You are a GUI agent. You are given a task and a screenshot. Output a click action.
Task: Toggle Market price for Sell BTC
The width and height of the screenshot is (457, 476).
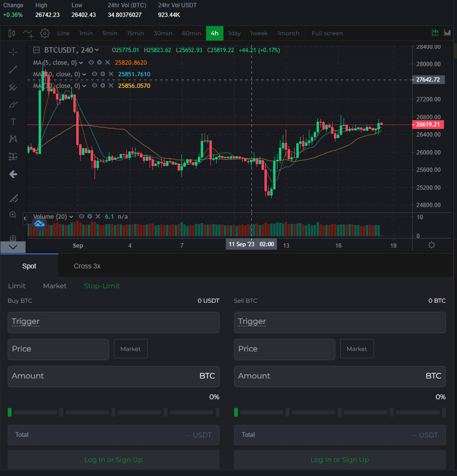point(357,349)
